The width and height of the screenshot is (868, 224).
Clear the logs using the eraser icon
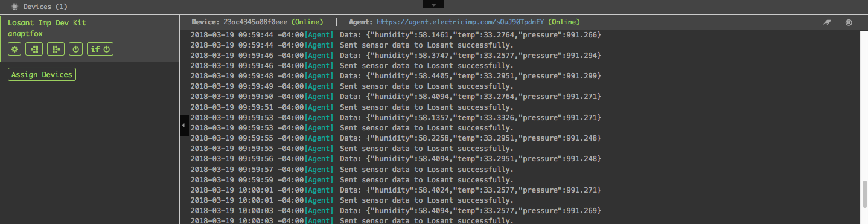(x=827, y=22)
